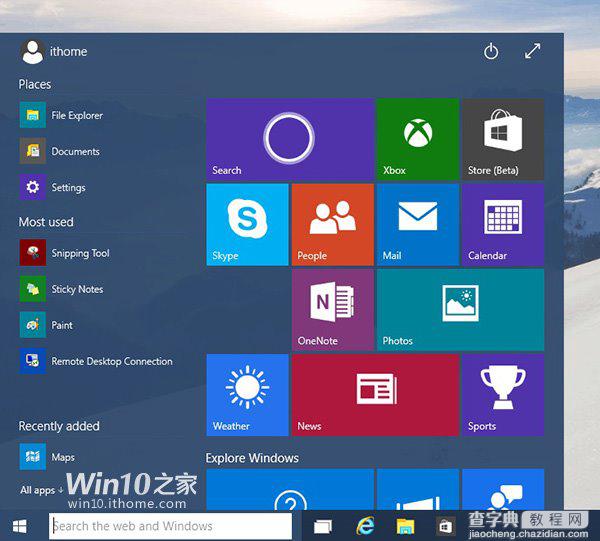The width and height of the screenshot is (600, 541).
Task: Open the help question-mark tile under Explore Windows
Action: point(290,489)
